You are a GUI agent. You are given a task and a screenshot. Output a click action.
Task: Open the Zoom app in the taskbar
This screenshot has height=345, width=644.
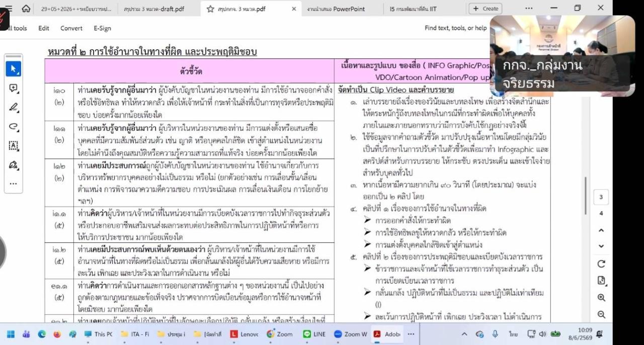pos(280,334)
